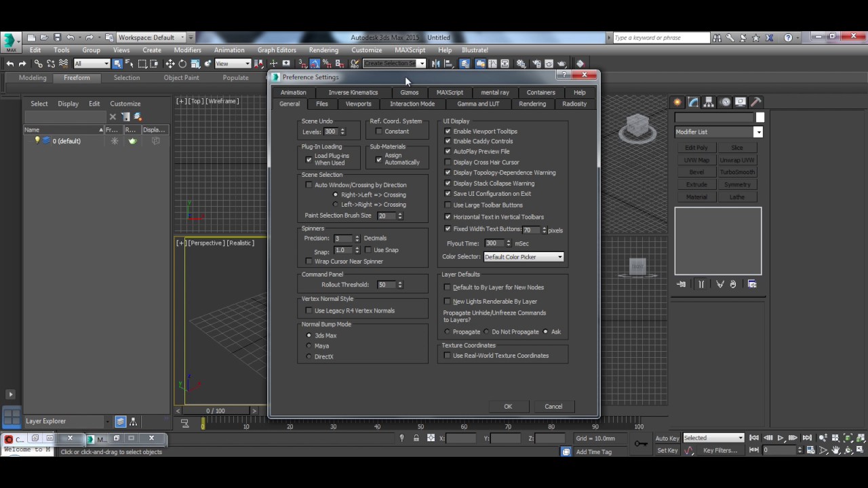Activate the Select Object tool

coord(117,64)
